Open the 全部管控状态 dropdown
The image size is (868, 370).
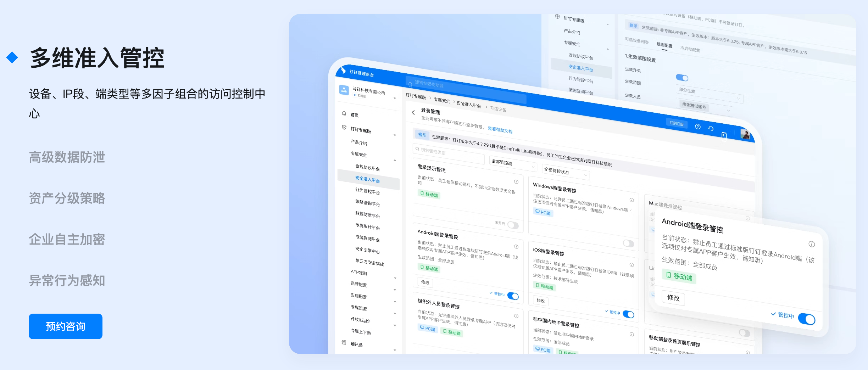[x=566, y=173]
